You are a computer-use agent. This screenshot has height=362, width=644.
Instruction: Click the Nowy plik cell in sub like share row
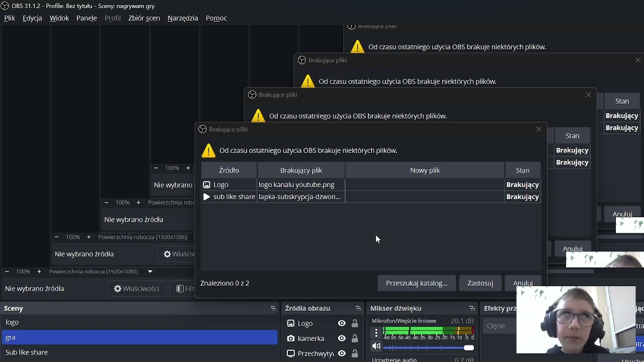pyautogui.click(x=425, y=197)
